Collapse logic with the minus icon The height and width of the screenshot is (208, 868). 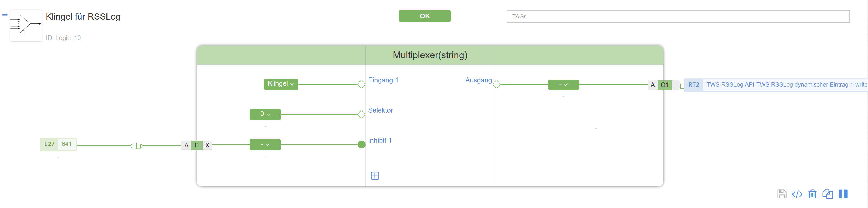5,15
